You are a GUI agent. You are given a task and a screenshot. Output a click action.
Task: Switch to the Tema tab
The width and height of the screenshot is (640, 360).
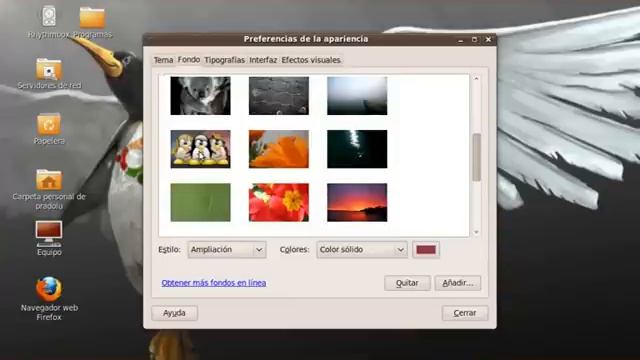click(163, 60)
